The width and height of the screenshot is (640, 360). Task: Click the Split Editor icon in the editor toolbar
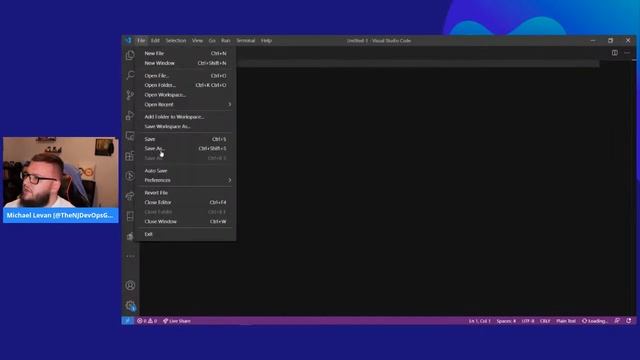click(614, 53)
